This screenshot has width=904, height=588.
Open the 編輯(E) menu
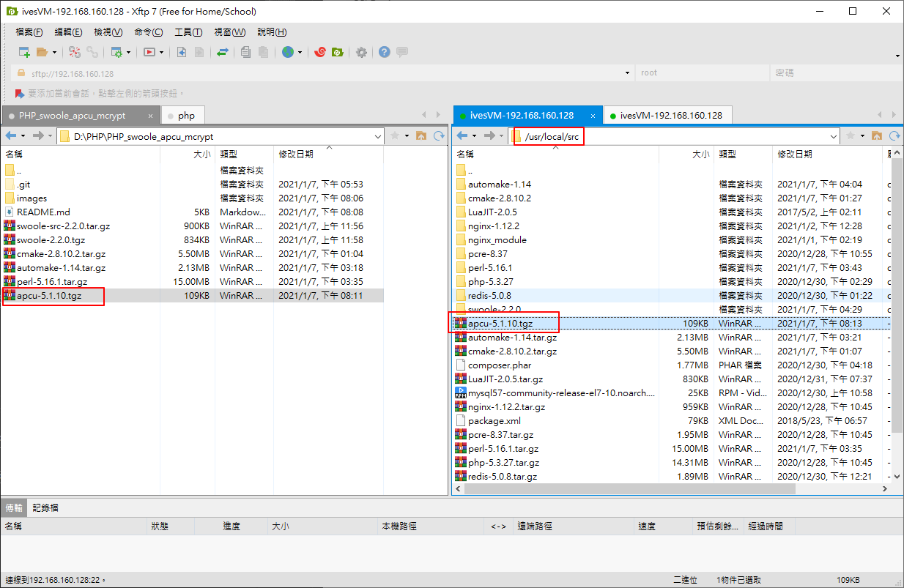click(x=68, y=32)
